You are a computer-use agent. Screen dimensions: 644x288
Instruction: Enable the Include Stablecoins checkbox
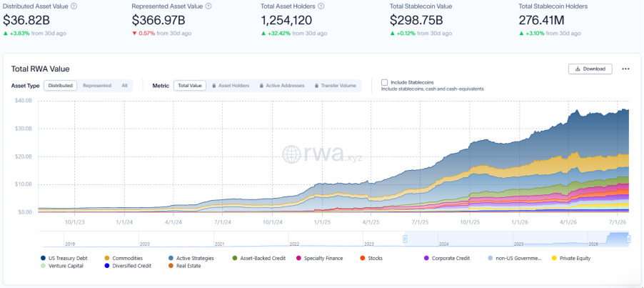(384, 82)
